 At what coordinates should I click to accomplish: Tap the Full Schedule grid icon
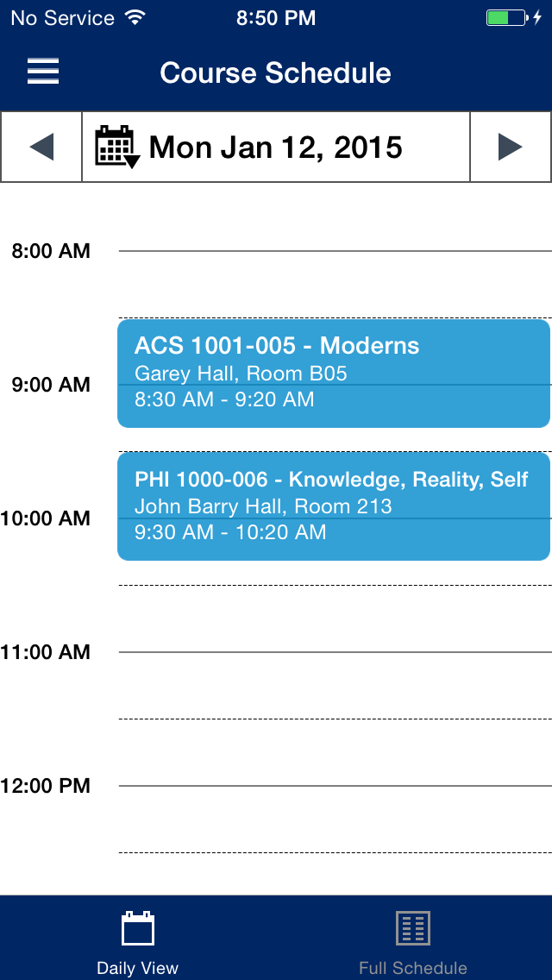[x=413, y=929]
